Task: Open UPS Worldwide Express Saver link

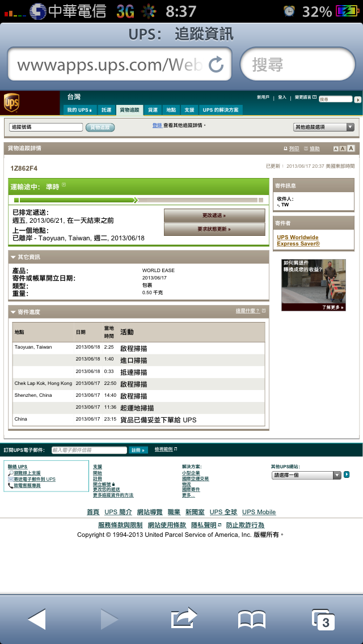Action: coord(298,240)
